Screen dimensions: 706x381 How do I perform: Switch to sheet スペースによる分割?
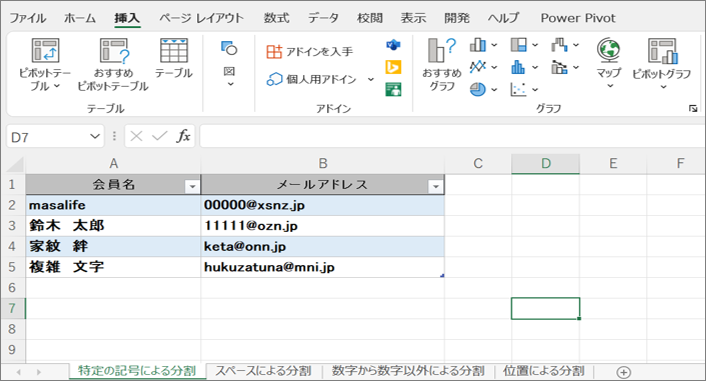point(263,371)
